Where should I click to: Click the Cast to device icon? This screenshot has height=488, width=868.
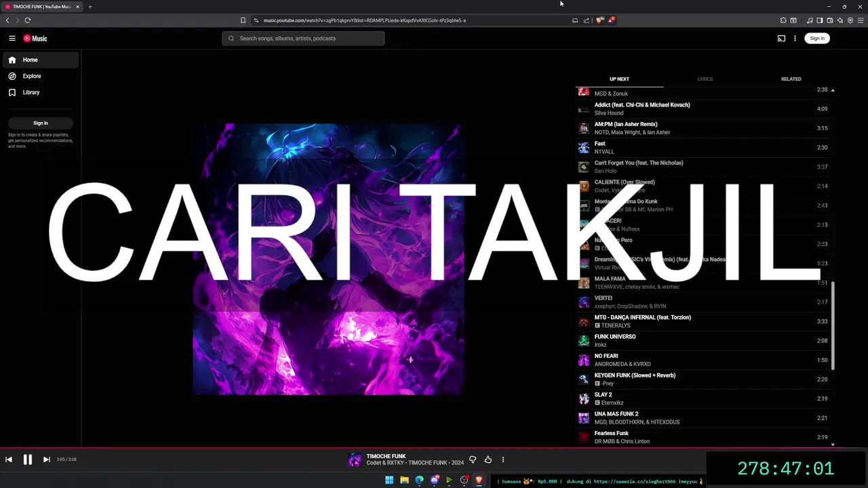(x=781, y=39)
